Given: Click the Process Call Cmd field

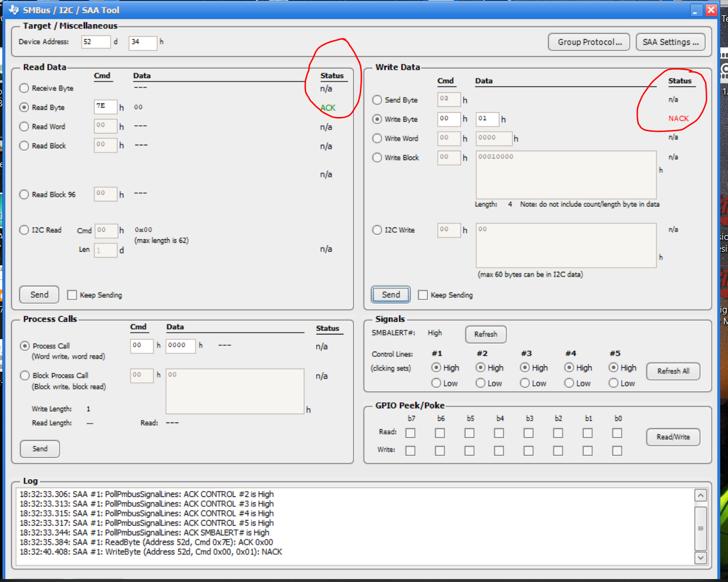Looking at the screenshot, I should coord(142,346).
